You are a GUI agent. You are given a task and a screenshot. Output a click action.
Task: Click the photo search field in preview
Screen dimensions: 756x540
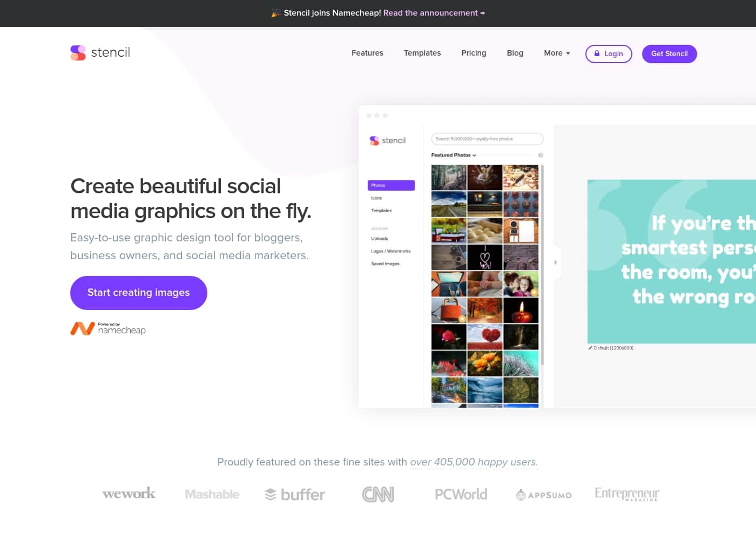(487, 139)
